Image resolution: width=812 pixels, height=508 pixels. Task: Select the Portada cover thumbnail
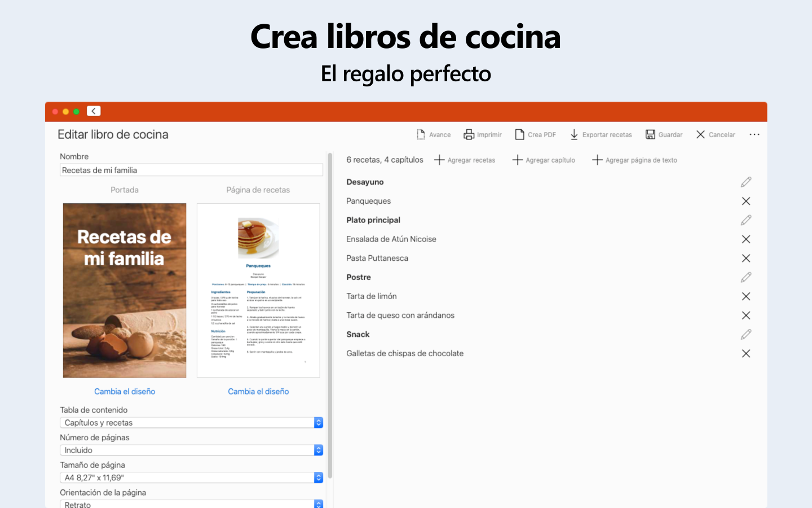tap(125, 290)
